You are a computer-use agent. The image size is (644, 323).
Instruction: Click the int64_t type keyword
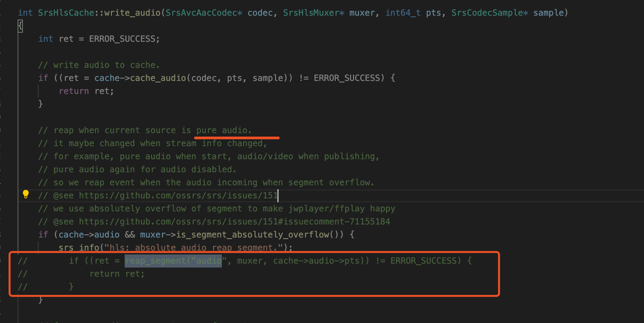point(403,13)
